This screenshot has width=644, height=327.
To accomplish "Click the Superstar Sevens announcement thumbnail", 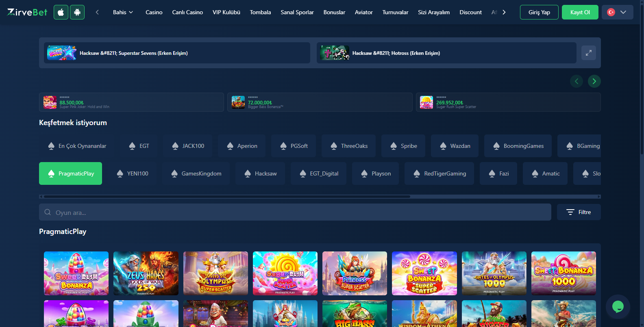I will click(x=62, y=53).
